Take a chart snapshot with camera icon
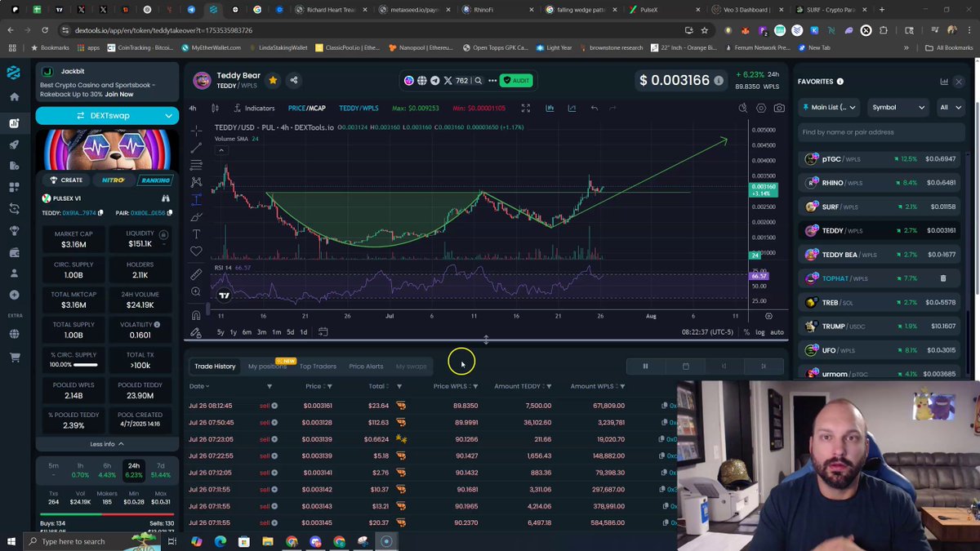The height and width of the screenshot is (551, 980). 779,108
